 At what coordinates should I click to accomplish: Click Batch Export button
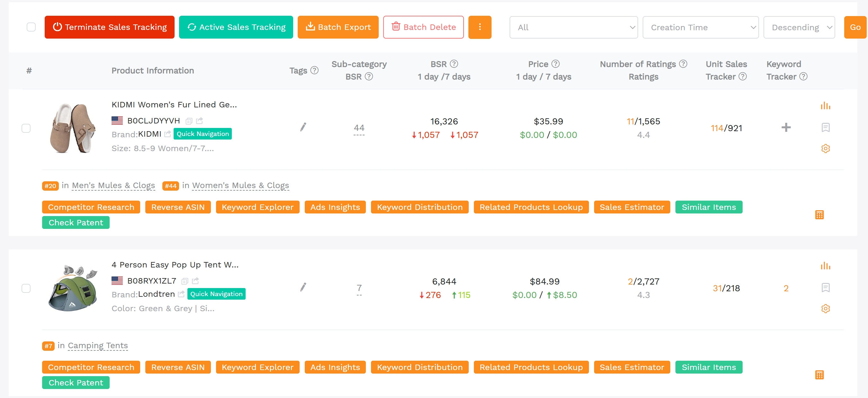tap(338, 27)
